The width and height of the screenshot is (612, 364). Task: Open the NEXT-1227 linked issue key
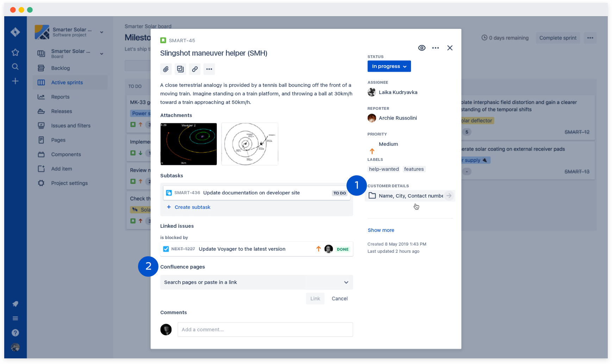[183, 249]
